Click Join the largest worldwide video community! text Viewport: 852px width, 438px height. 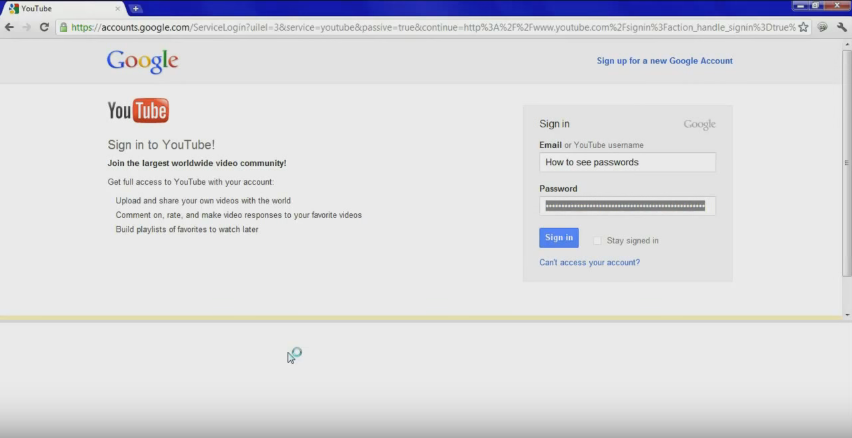[x=197, y=163]
